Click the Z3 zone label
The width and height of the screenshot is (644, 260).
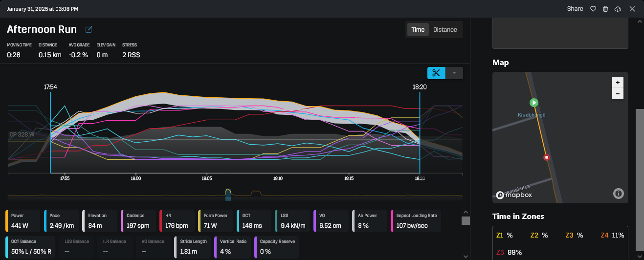tap(569, 235)
